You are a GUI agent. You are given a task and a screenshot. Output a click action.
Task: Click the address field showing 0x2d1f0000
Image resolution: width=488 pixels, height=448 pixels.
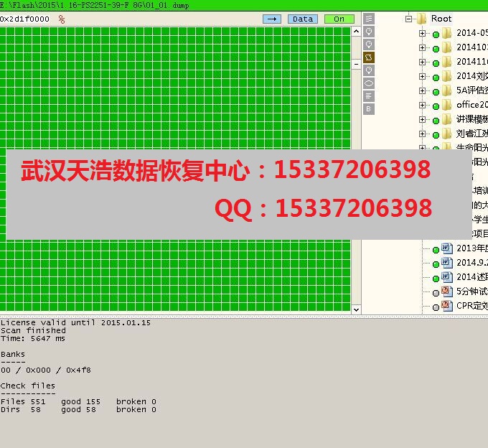(26, 19)
